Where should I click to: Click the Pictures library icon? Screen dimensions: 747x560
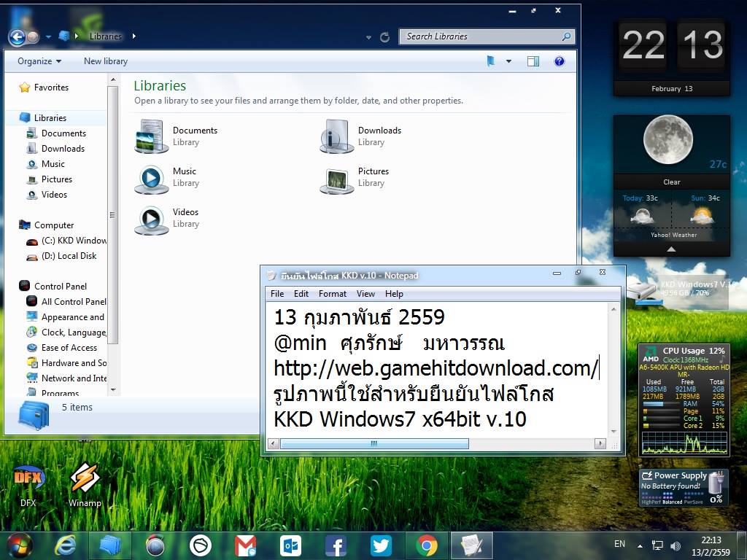point(336,181)
